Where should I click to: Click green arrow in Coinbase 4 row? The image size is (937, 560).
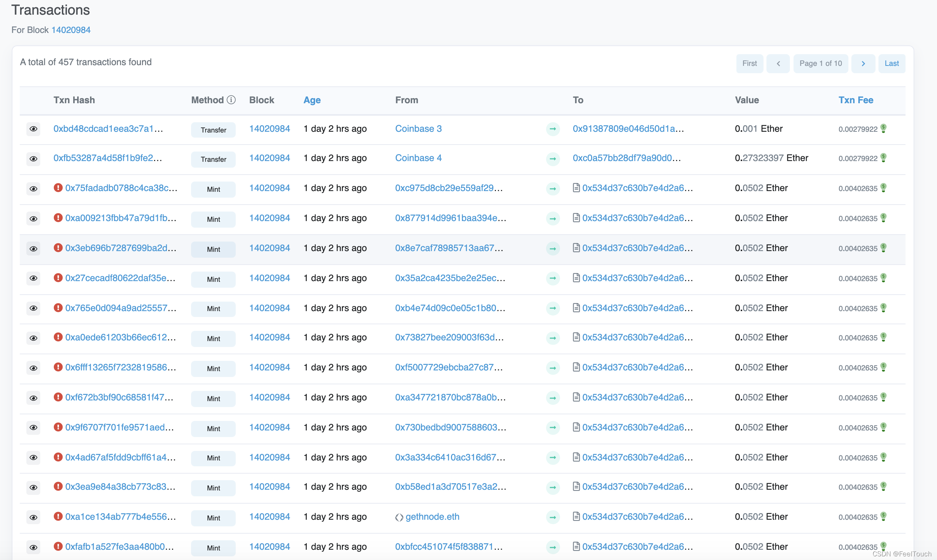553,159
